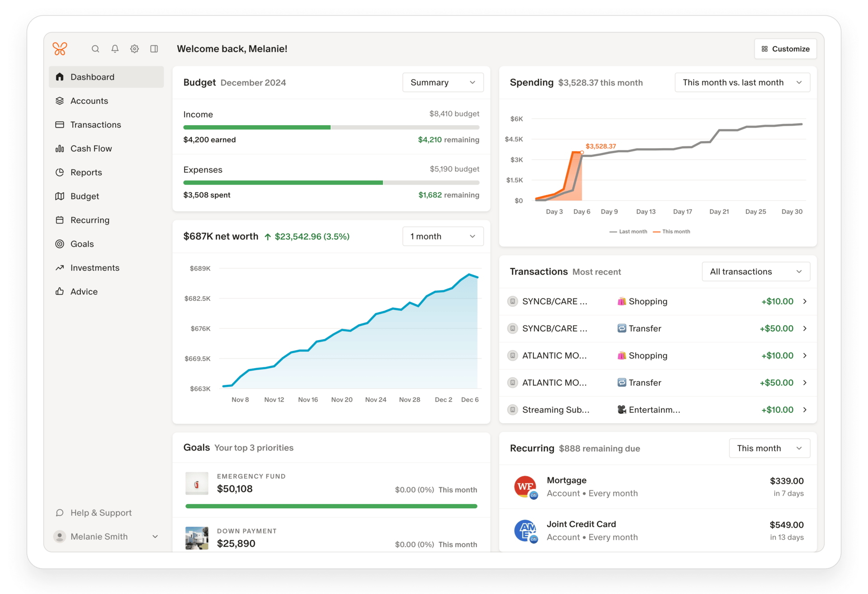This screenshot has width=868, height=594.
Task: Toggle the sidebar panel icon
Action: click(154, 49)
